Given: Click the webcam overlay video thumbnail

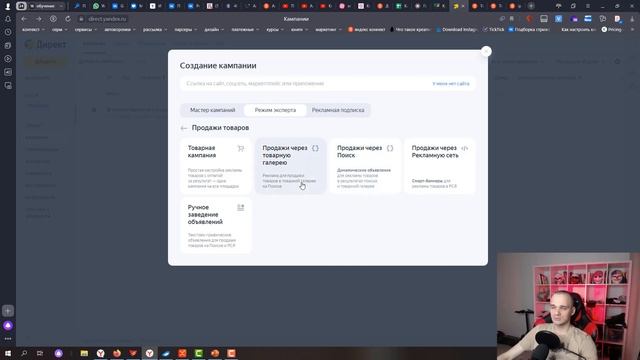Looking at the screenshot, I should pos(568,306).
